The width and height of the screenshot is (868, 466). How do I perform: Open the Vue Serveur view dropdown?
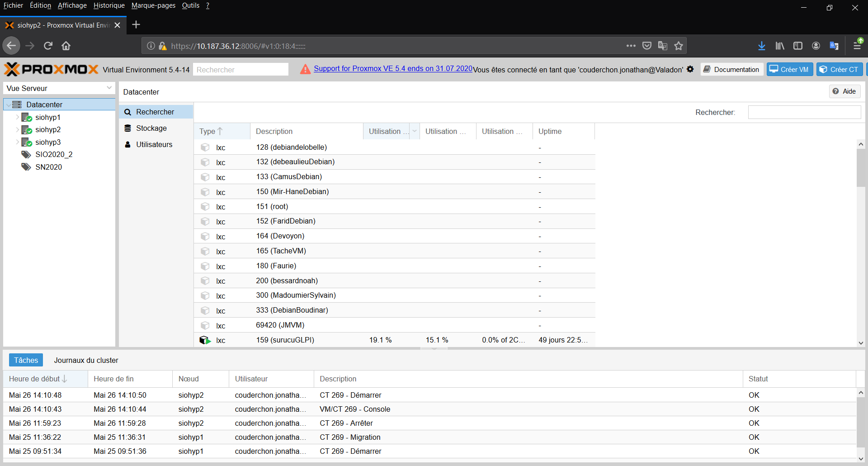(109, 88)
